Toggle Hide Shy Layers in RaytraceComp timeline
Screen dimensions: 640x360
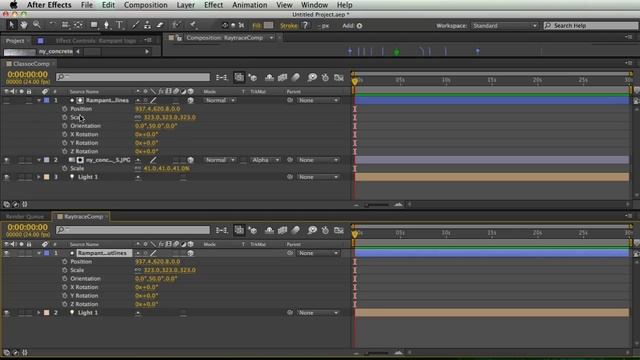click(x=269, y=230)
